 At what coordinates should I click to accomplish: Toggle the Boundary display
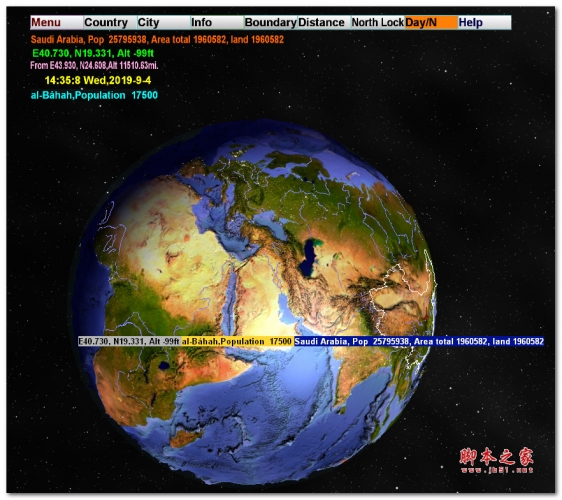tap(270, 22)
